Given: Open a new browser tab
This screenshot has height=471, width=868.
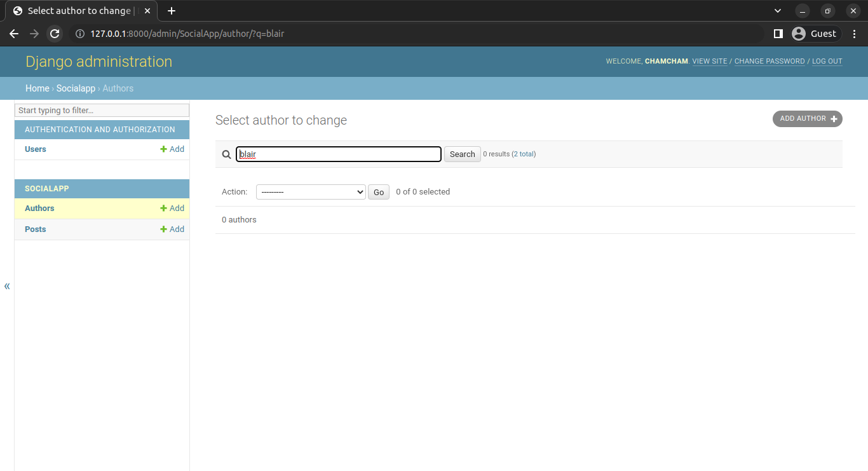Looking at the screenshot, I should (171, 11).
